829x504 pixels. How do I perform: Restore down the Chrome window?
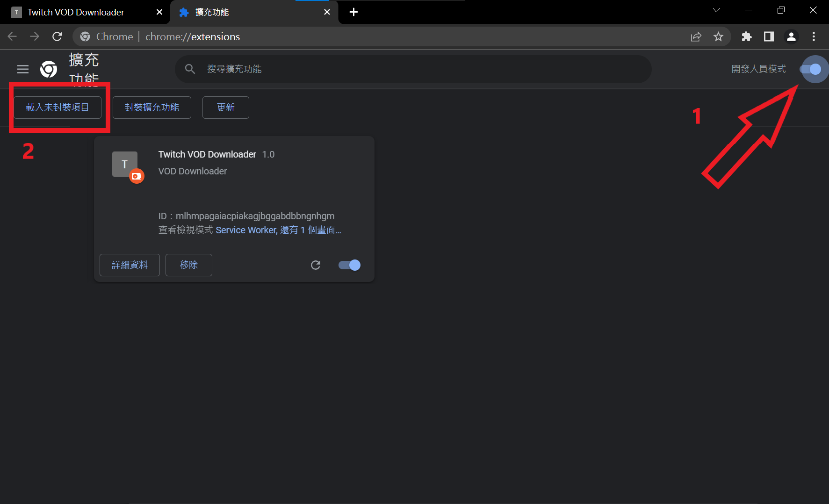point(781,10)
